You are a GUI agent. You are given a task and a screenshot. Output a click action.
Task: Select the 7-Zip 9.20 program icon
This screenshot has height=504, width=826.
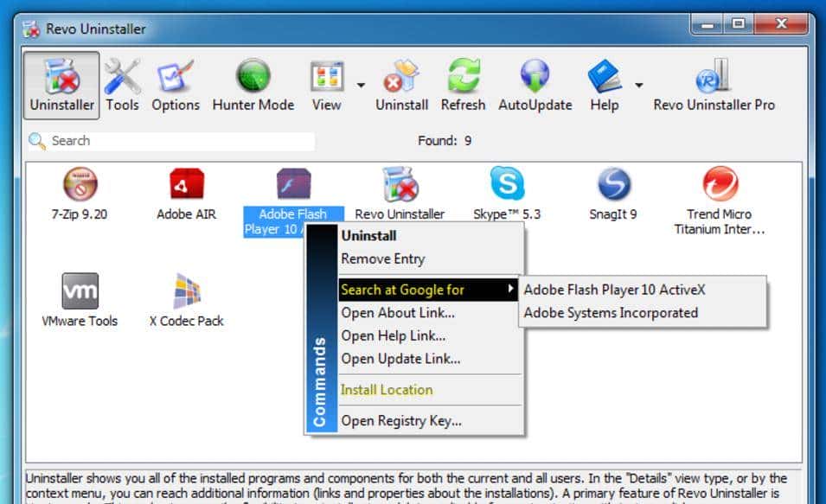(80, 184)
